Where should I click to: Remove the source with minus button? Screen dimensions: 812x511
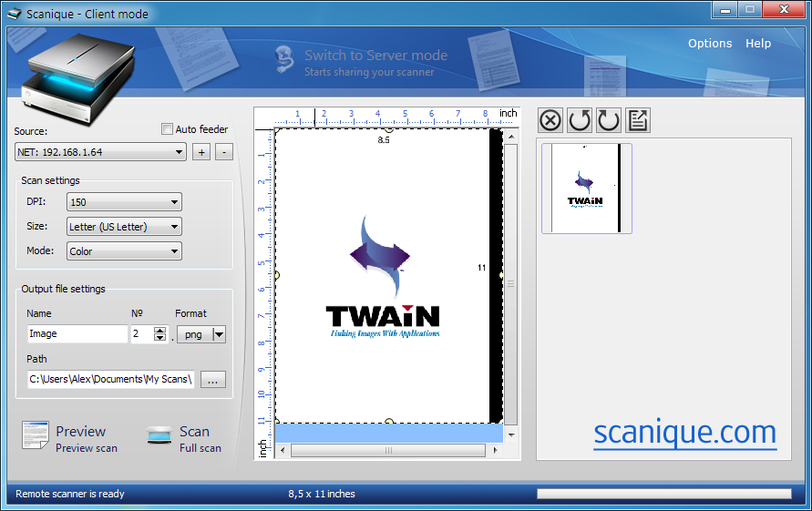click(x=224, y=152)
